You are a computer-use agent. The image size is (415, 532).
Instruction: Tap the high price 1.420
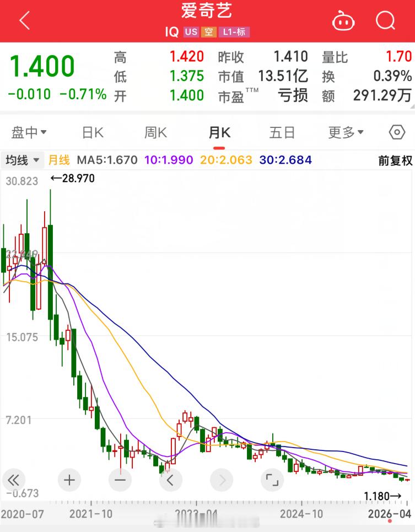(x=187, y=57)
